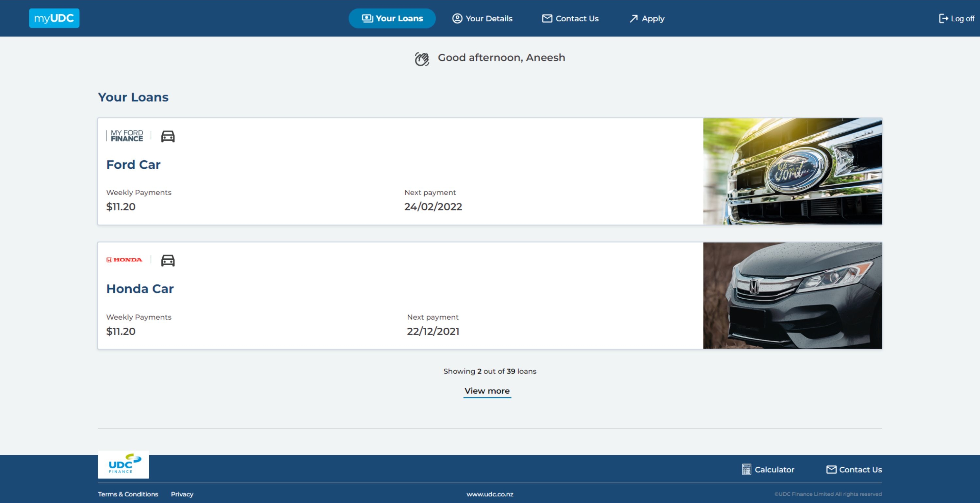980x503 pixels.
Task: Open Contact Us in top navigation
Action: 570,18
